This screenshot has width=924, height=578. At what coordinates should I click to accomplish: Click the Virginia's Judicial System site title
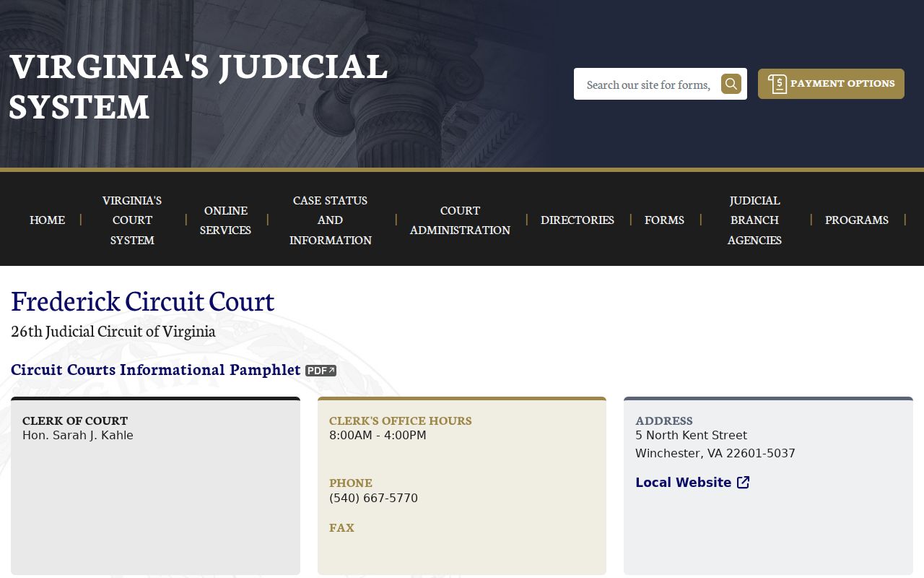[199, 86]
